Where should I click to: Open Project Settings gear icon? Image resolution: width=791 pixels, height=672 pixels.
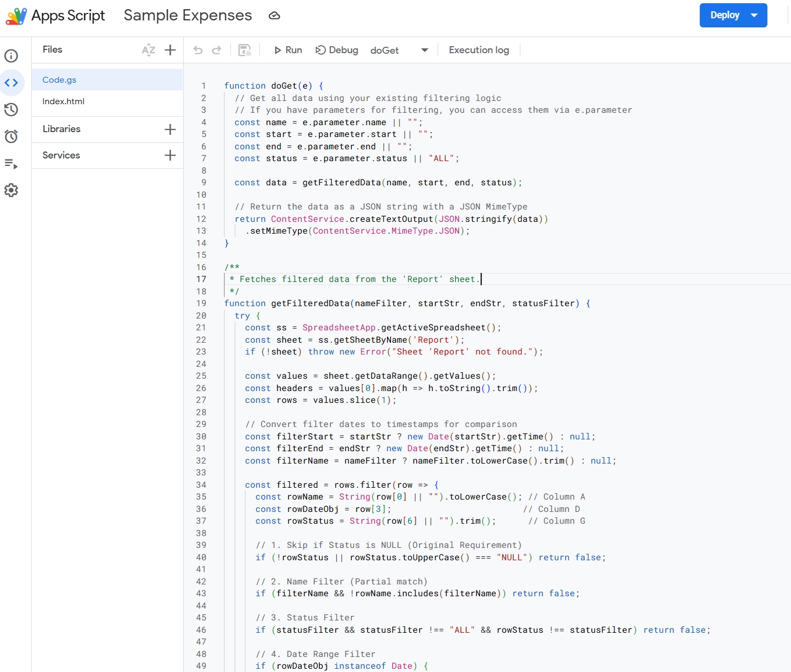tap(11, 190)
